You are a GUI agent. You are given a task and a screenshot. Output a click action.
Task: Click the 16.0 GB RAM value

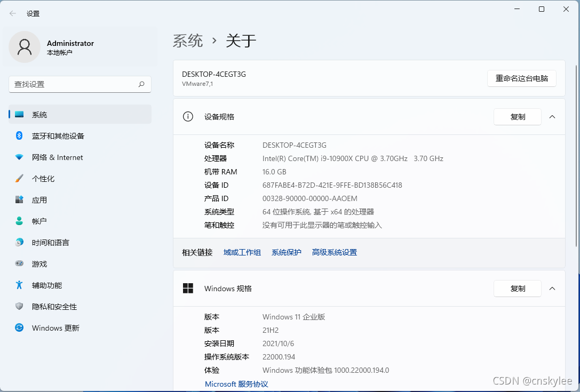tap(274, 172)
